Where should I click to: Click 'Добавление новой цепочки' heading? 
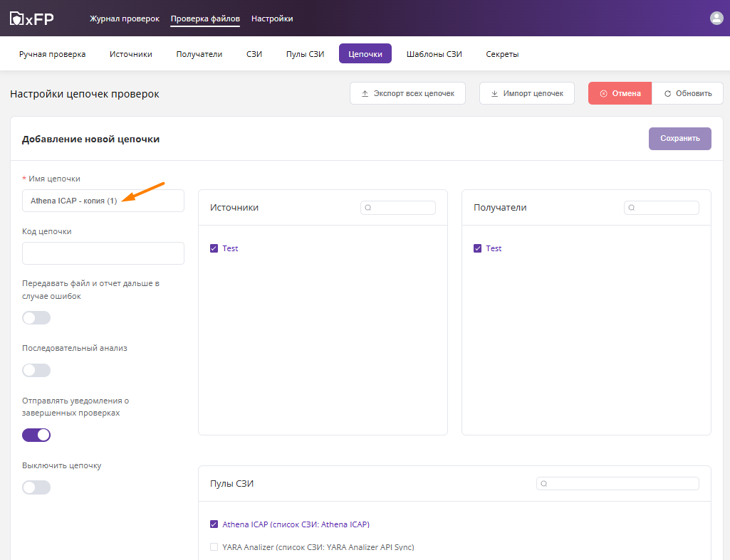click(x=90, y=139)
